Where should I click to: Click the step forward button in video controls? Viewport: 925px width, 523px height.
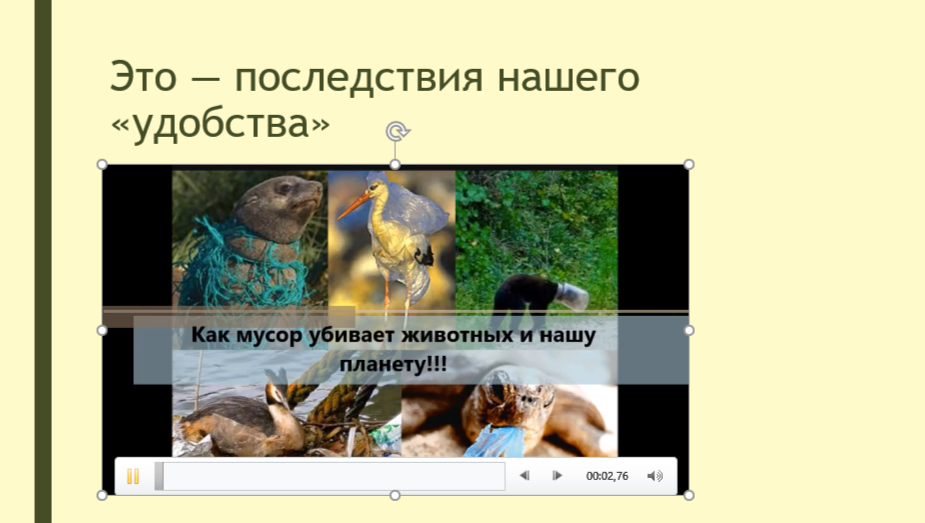click(x=557, y=476)
